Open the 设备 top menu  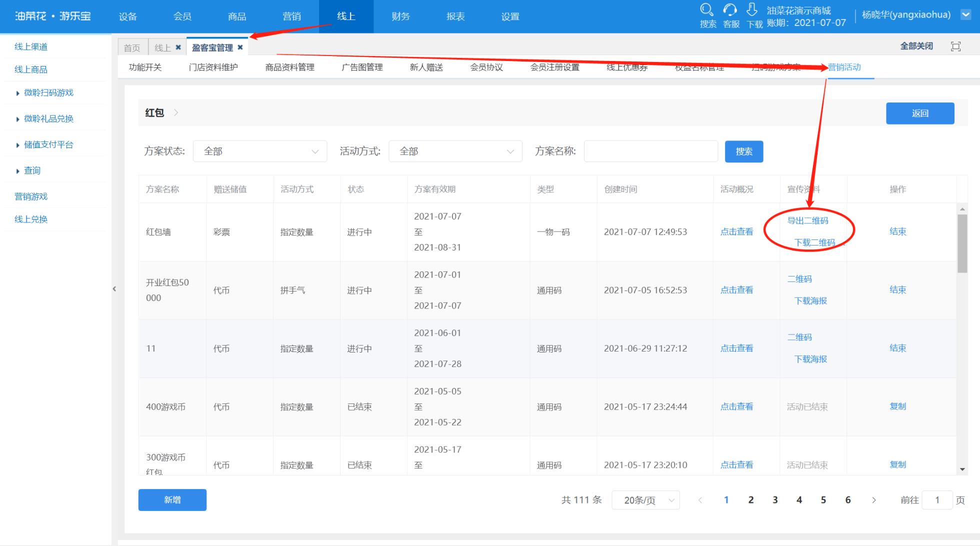(x=128, y=16)
